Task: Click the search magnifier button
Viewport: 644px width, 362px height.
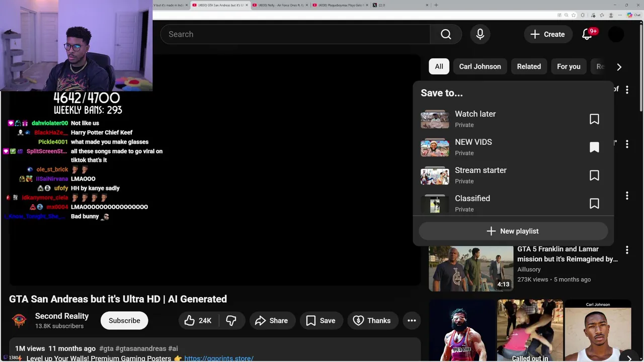Action: click(446, 34)
